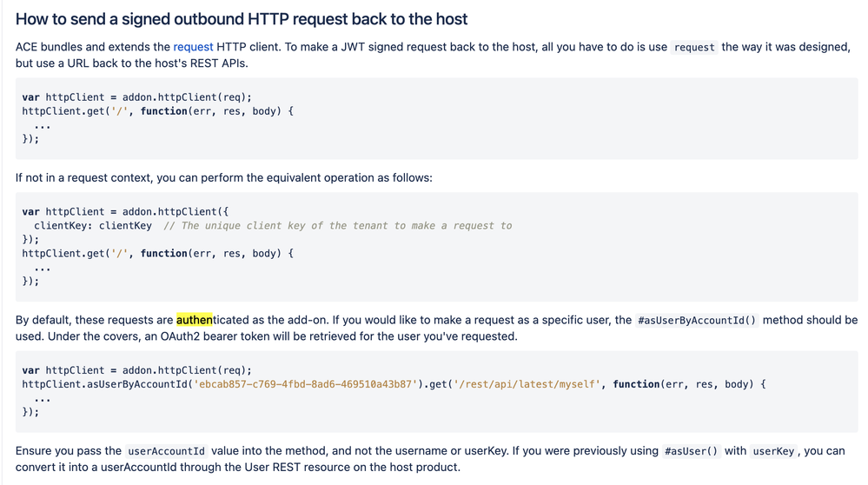Click the '/rest/api/latest/myself' path string
This screenshot has height=485, width=868.
[527, 384]
